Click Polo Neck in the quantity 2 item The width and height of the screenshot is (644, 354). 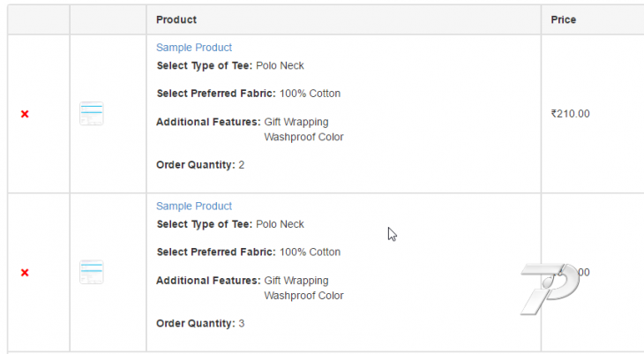[x=280, y=66]
